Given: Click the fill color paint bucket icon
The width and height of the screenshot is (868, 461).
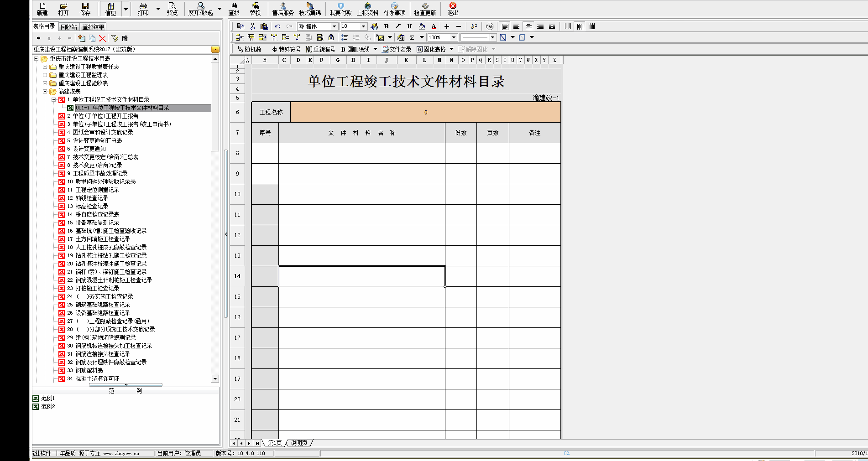Looking at the screenshot, I should click(x=422, y=26).
